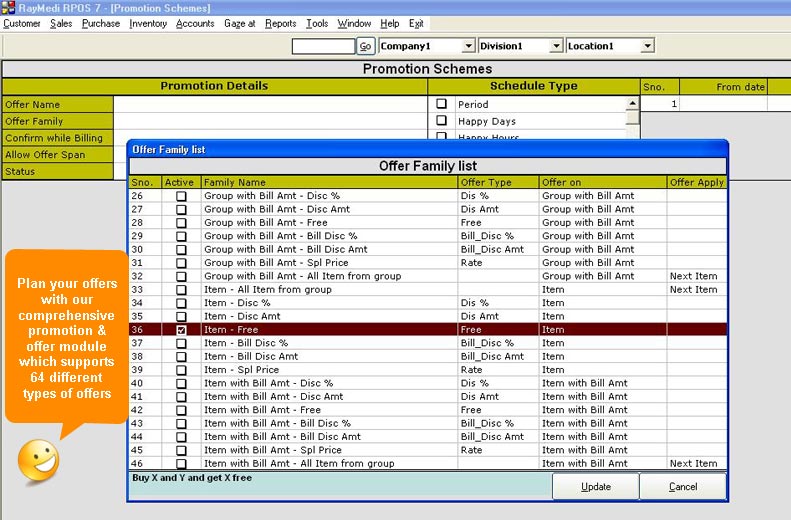Image resolution: width=791 pixels, height=520 pixels.
Task: Tick the Happy Days schedule type checkbox
Action: [x=441, y=121]
